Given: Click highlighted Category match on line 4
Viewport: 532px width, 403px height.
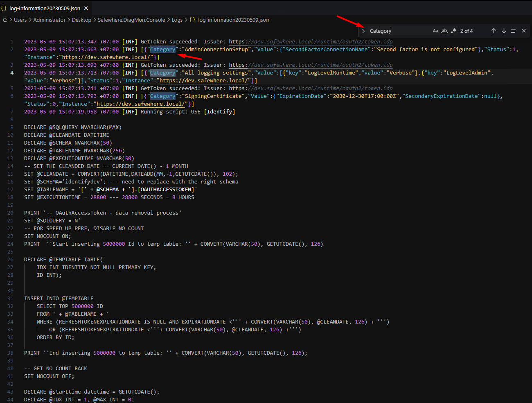Looking at the screenshot, I should 162,72.
